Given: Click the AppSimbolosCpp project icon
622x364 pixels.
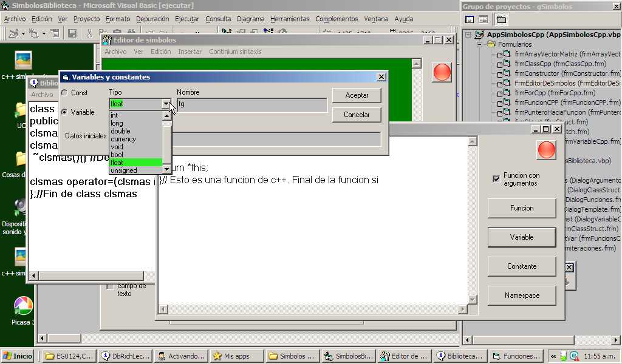Looking at the screenshot, I should pos(479,35).
